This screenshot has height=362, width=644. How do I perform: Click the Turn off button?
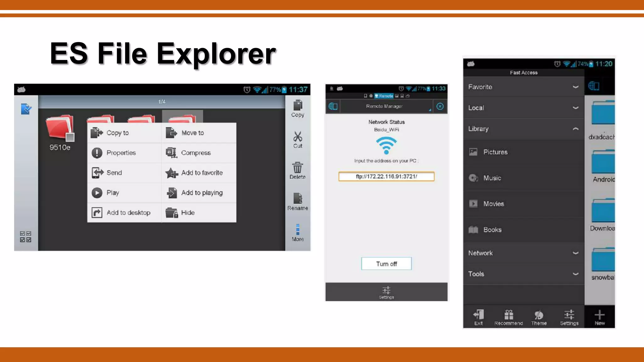386,264
